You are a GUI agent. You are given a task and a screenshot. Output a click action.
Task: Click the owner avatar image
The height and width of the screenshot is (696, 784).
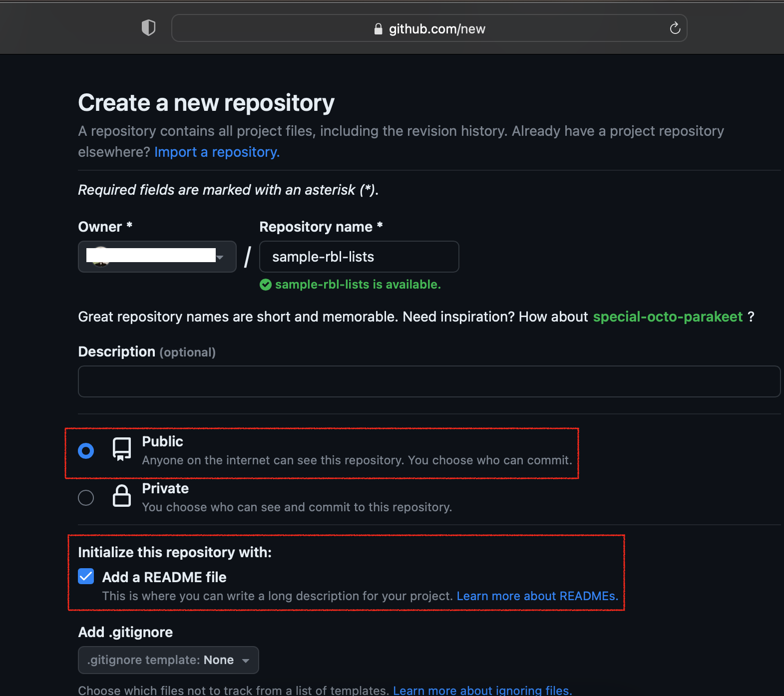point(100,257)
